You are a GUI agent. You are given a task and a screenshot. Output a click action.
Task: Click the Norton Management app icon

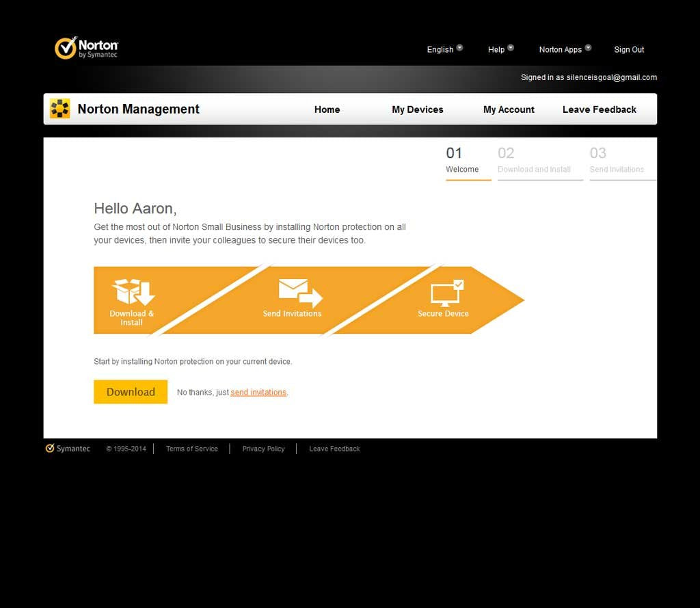tap(60, 109)
